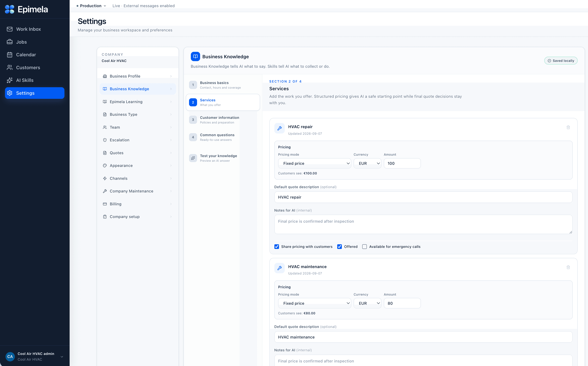Open Epimela Learning settings
The image size is (588, 366).
(138, 102)
